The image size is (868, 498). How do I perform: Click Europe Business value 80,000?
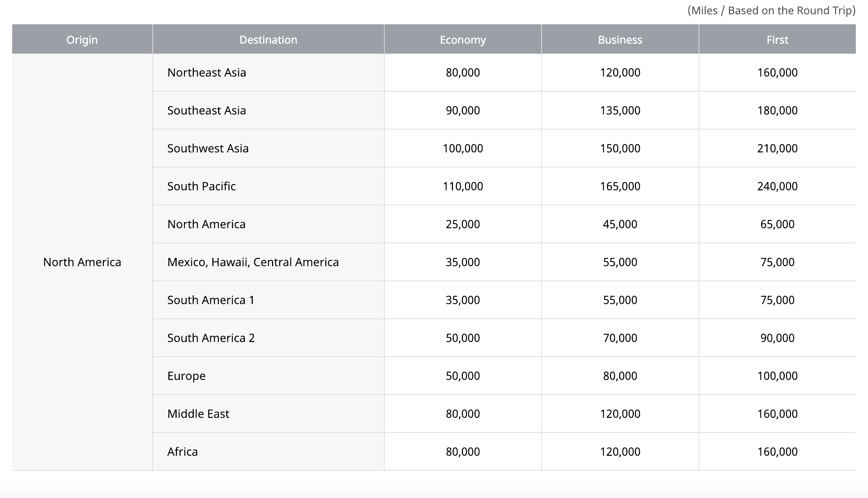click(x=620, y=376)
